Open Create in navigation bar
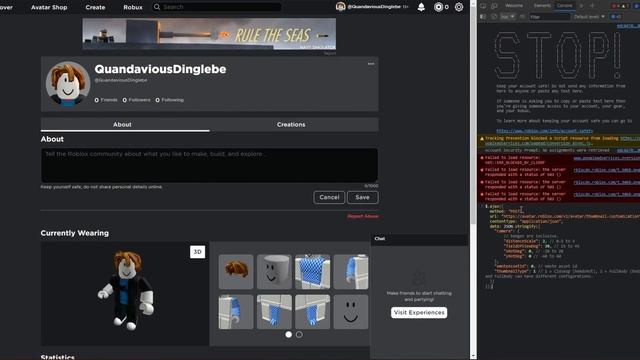The width and height of the screenshot is (640, 360). [95, 7]
